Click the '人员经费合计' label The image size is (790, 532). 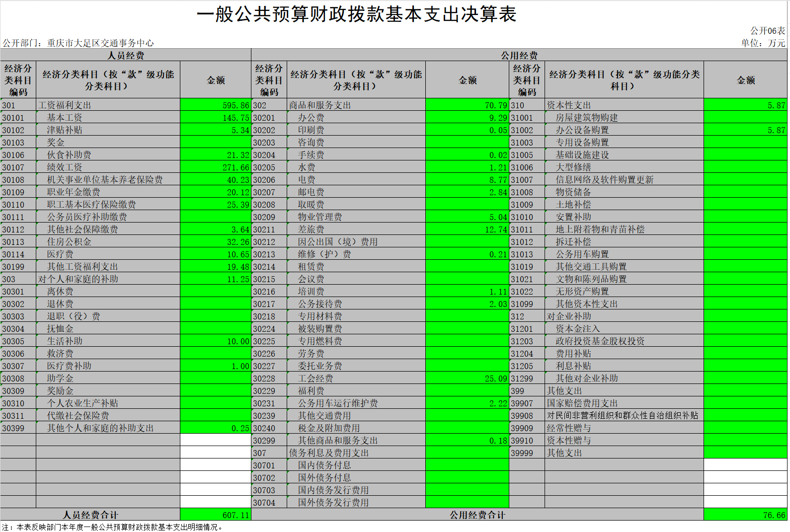[90, 515]
